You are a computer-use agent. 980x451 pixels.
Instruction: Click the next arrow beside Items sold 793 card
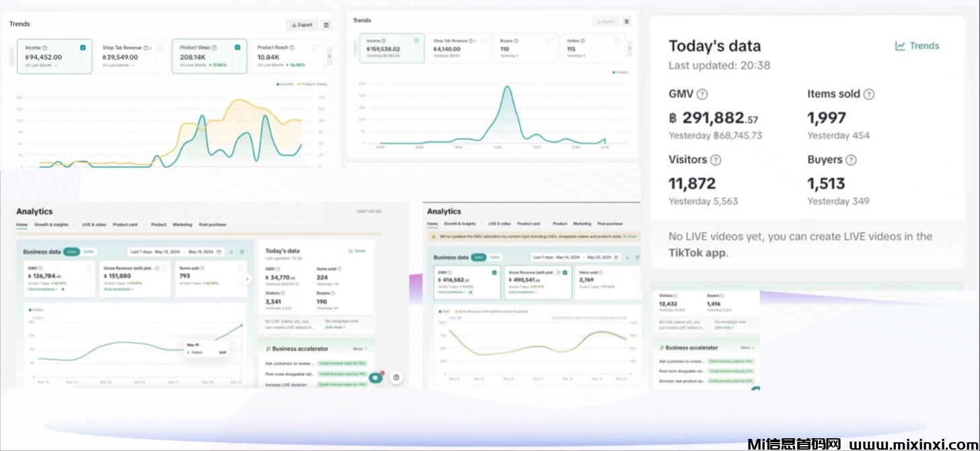[x=247, y=279]
